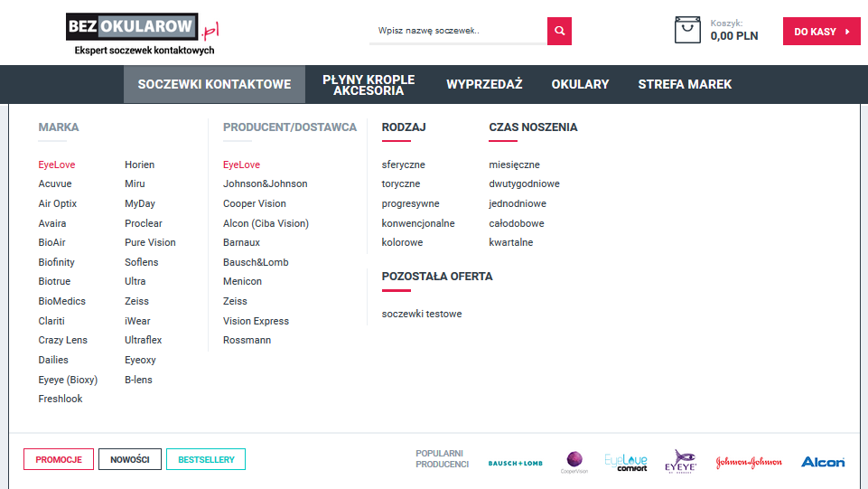Select the Rossmann producer
Viewport: 868px width, 489px height.
[x=247, y=340]
